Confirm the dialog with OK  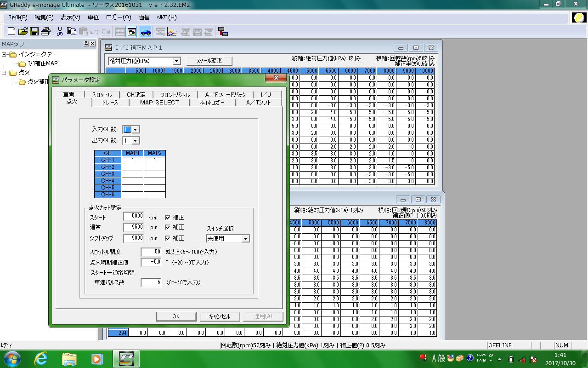coord(176,316)
